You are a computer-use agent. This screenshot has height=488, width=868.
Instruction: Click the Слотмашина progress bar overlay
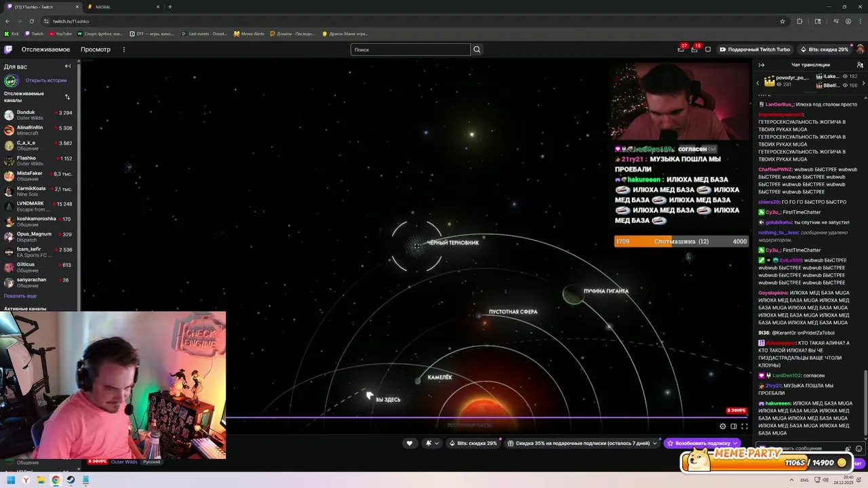pyautogui.click(x=682, y=241)
